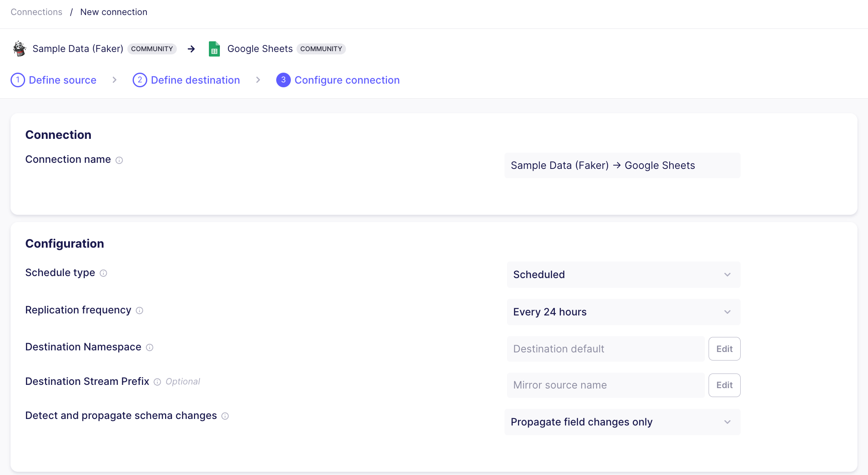Click info icon next to Connection name
Viewport: 868px width, 475px height.
(119, 160)
